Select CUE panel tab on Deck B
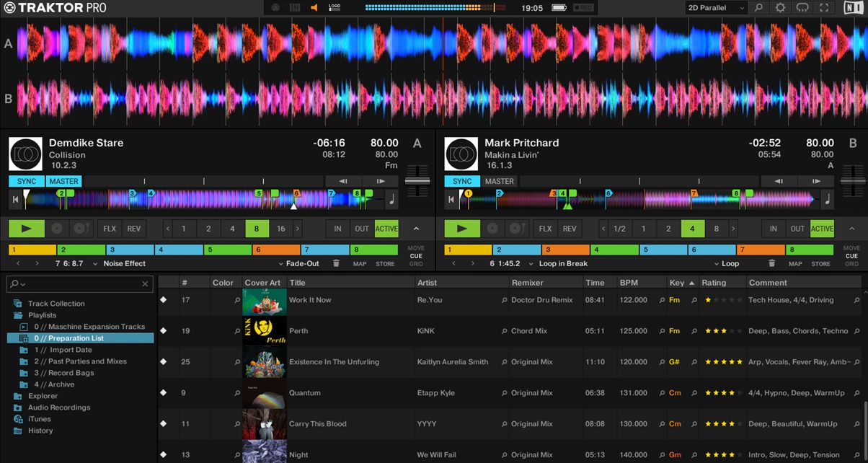 (x=851, y=256)
